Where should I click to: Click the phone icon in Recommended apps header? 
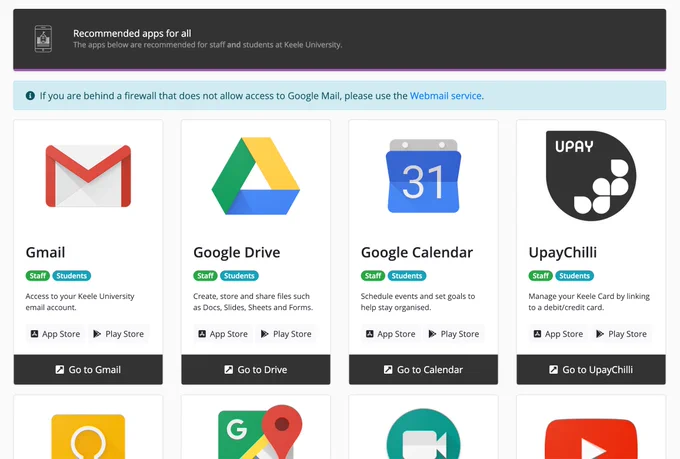click(x=43, y=39)
